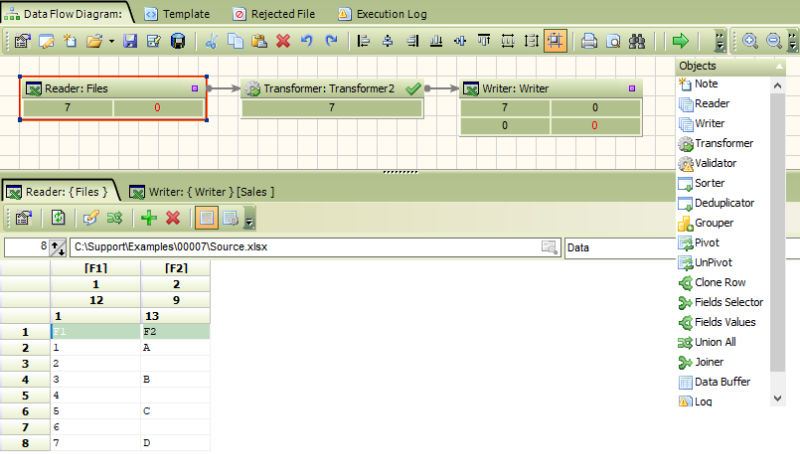Choose the UnPivot object

pyautogui.click(x=706, y=263)
